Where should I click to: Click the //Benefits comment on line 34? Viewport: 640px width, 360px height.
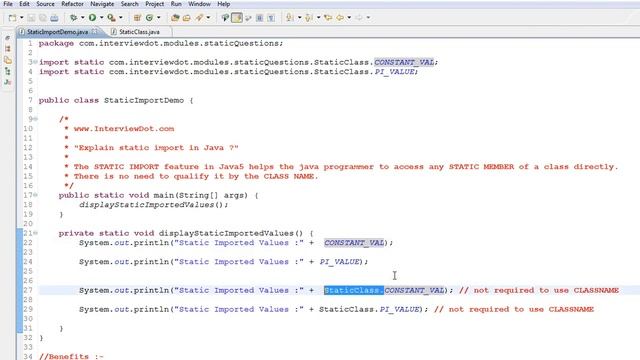pyautogui.click(x=71, y=356)
